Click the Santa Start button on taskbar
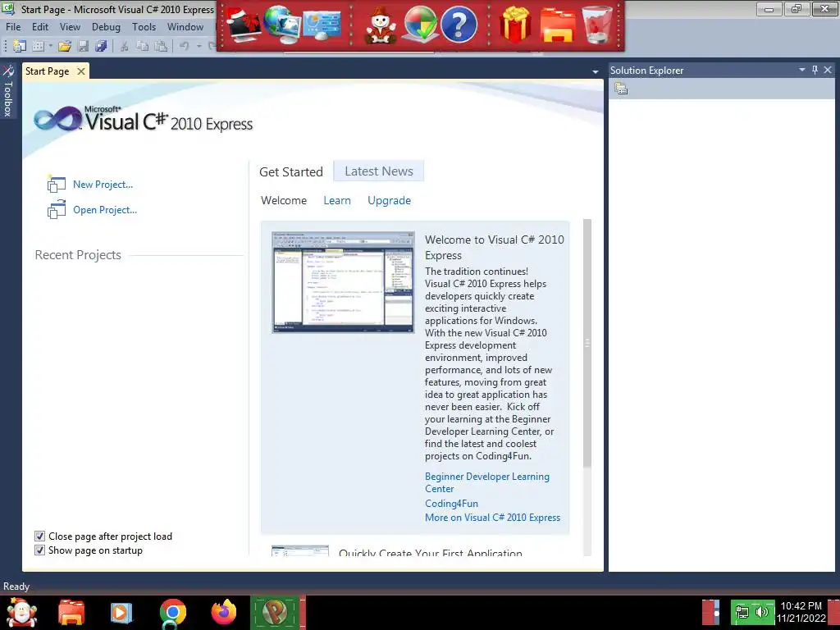840x630 pixels. [x=21, y=613]
